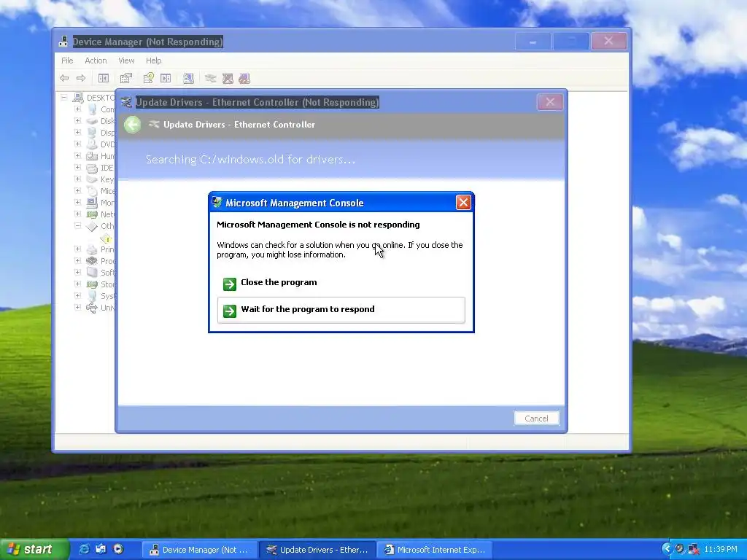Screen dimensions: 747x560
Task: Collapse the Other devices category
Action: [77, 226]
